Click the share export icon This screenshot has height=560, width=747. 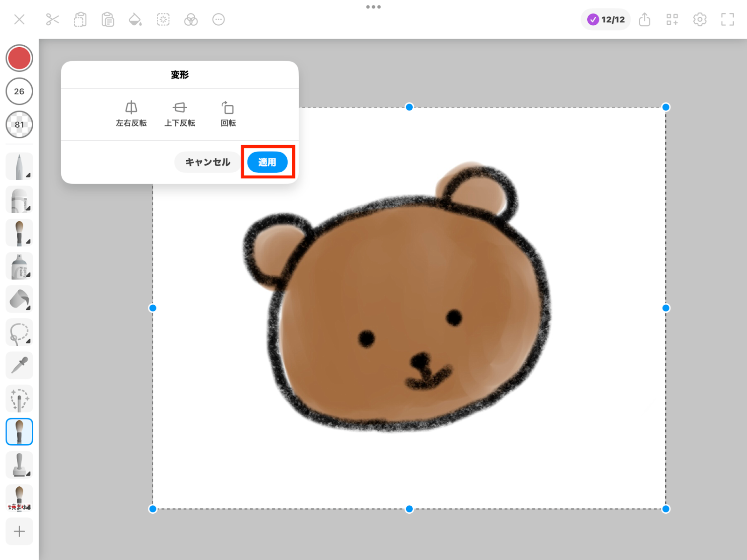pos(644,20)
